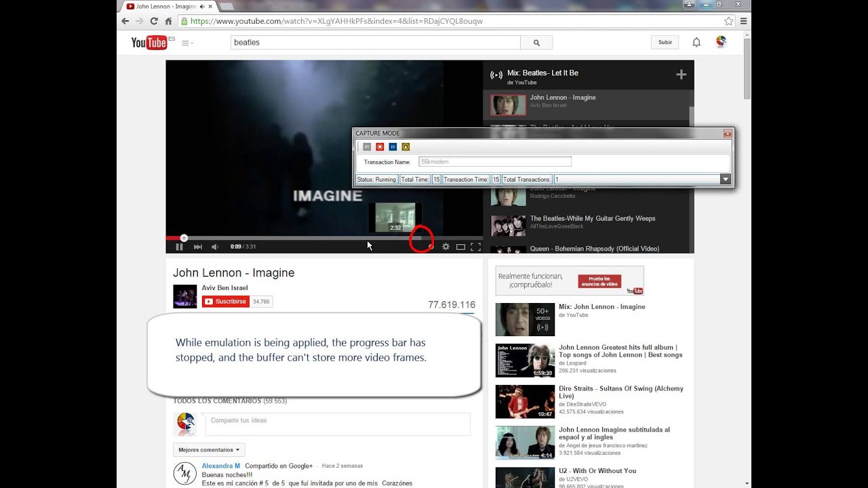
Task: Click the Comparte tus ideas comment box
Action: click(x=337, y=424)
